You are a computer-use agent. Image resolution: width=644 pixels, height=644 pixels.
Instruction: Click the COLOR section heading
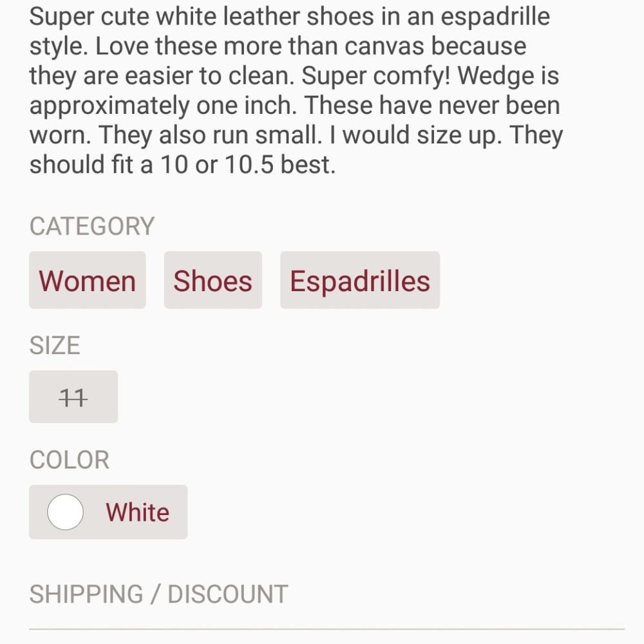pyautogui.click(x=69, y=459)
